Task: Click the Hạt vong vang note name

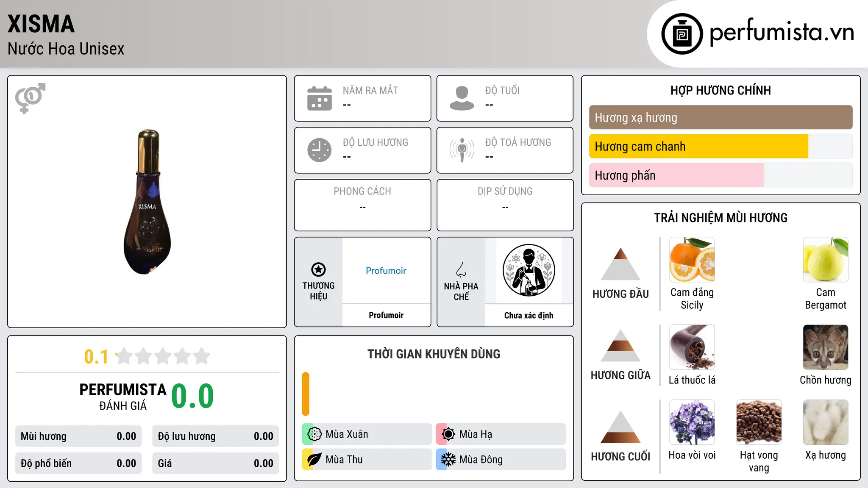Action: click(x=759, y=461)
